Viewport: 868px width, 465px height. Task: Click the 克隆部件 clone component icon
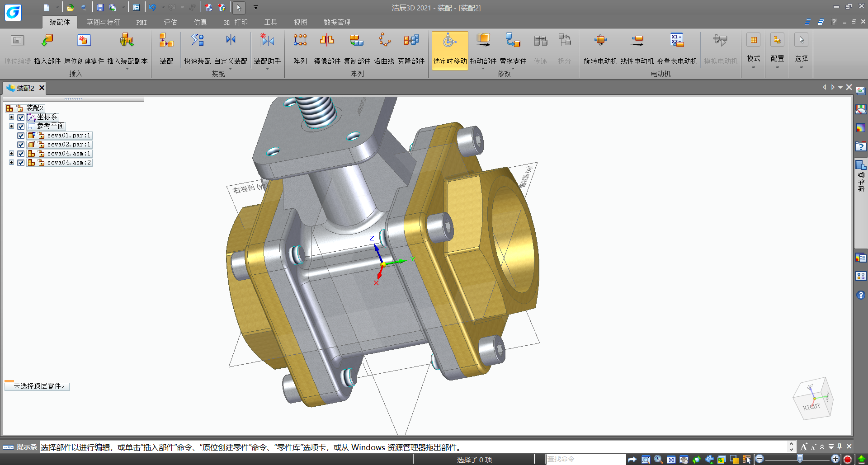(411, 41)
